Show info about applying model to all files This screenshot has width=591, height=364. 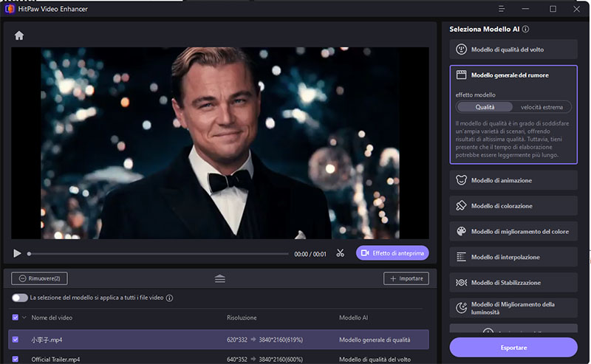pos(170,298)
